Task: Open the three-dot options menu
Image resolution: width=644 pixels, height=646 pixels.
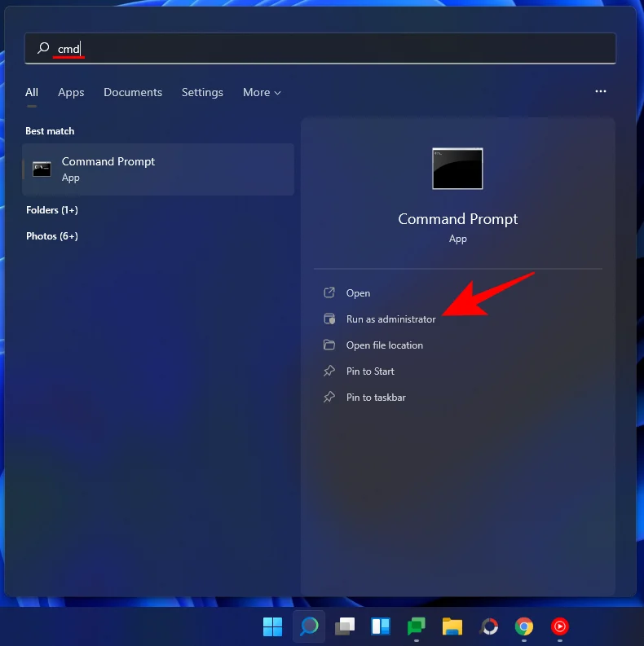Action: pyautogui.click(x=601, y=91)
